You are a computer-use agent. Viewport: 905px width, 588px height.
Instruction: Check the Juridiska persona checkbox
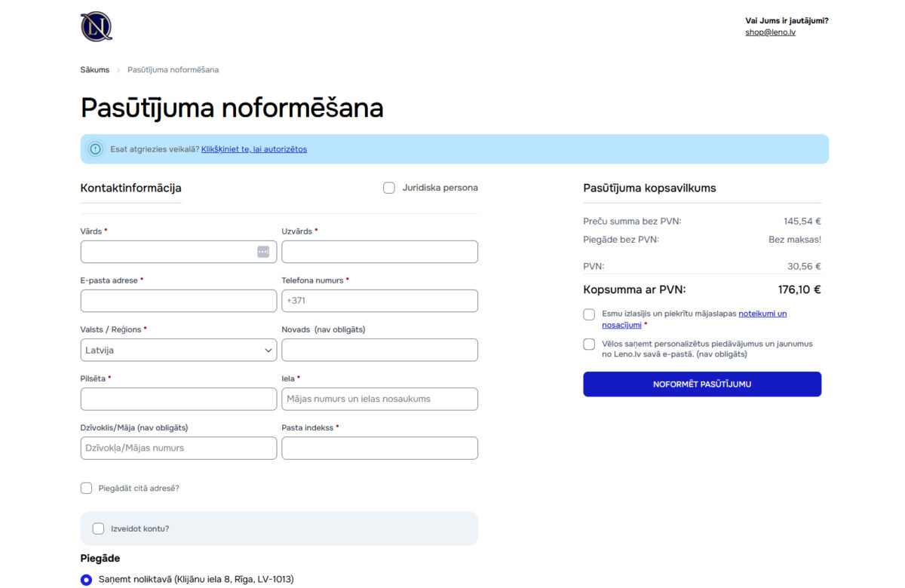pyautogui.click(x=389, y=187)
